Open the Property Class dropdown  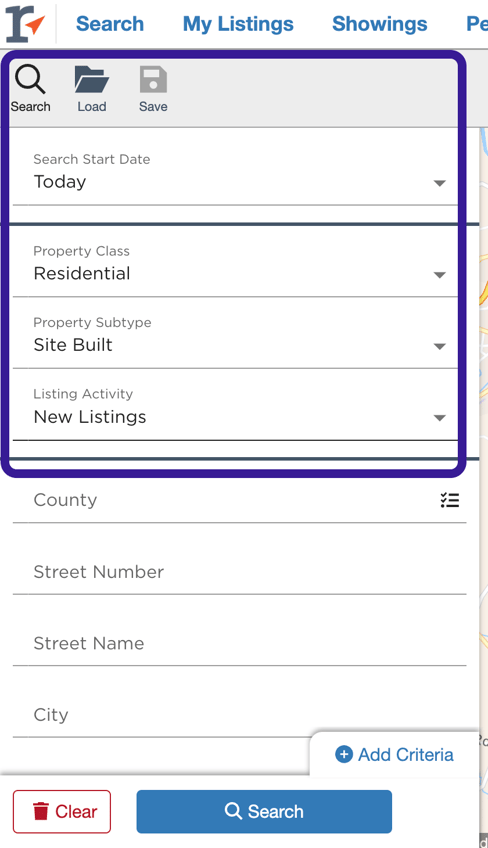(x=235, y=265)
